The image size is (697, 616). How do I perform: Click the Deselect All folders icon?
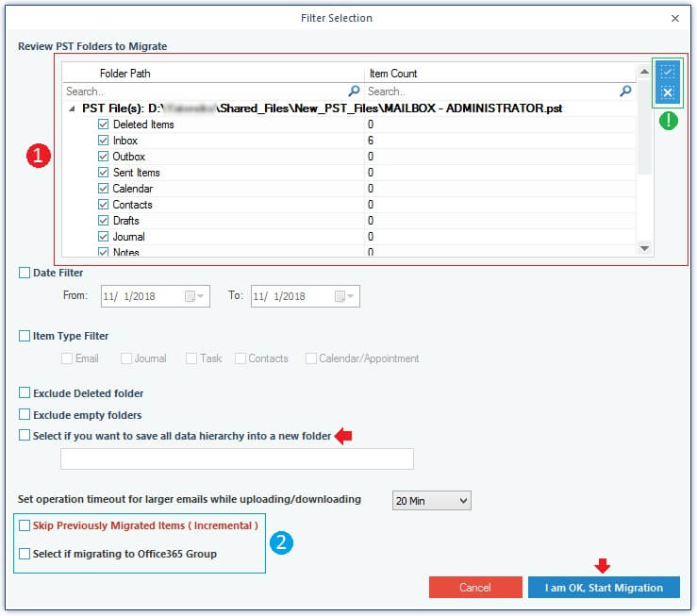point(667,92)
